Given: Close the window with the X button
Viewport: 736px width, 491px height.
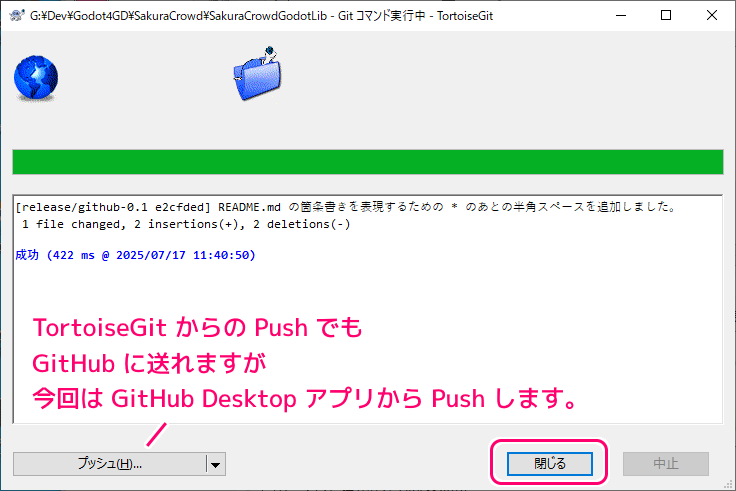Looking at the screenshot, I should click(712, 15).
